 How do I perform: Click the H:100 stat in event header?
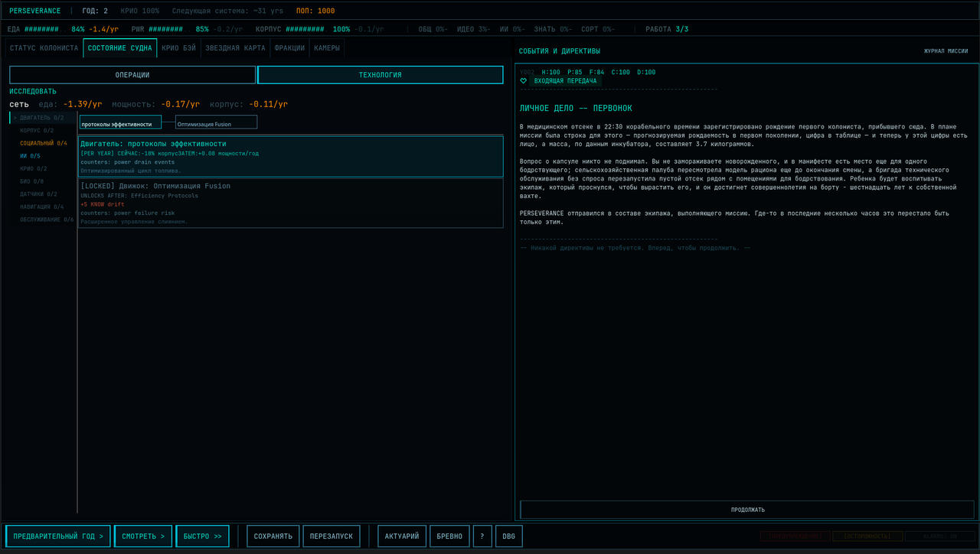click(551, 73)
